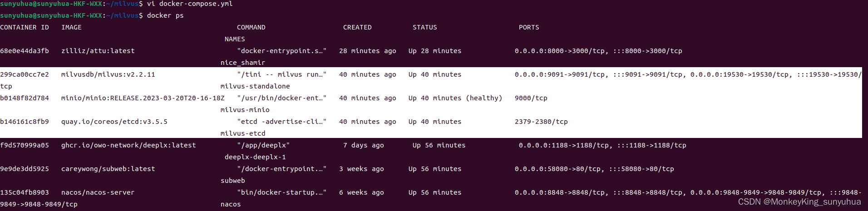Click image nacos/nacos-server

tap(98, 192)
